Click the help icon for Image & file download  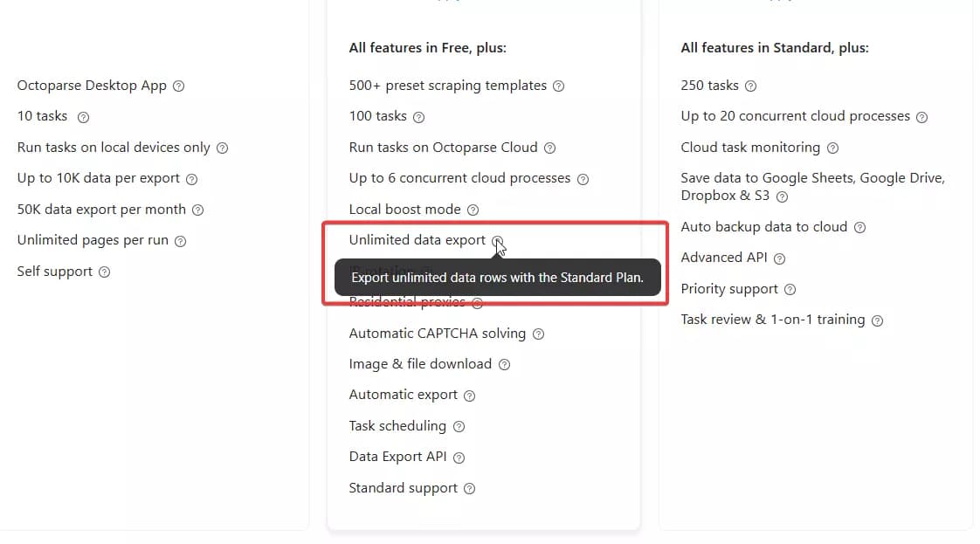505,364
